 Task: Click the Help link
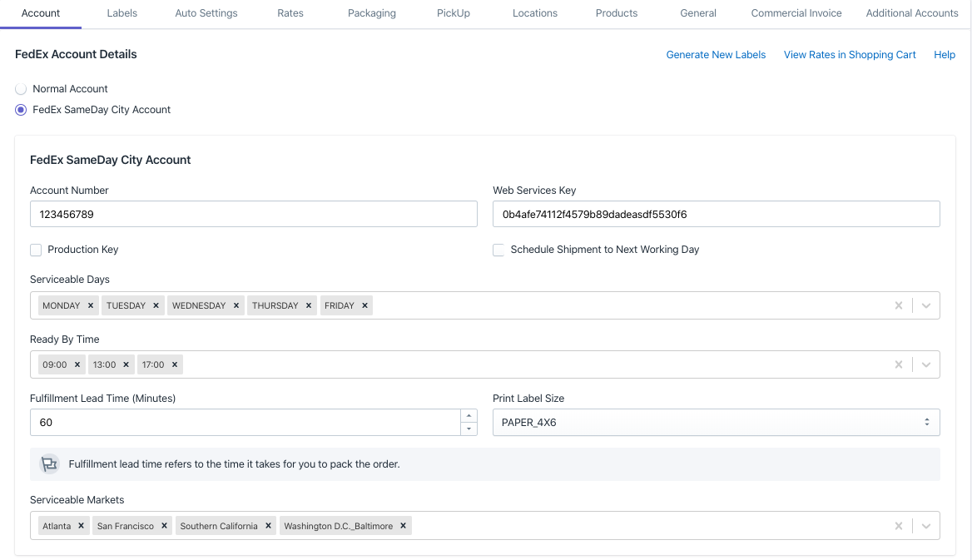[x=945, y=55]
